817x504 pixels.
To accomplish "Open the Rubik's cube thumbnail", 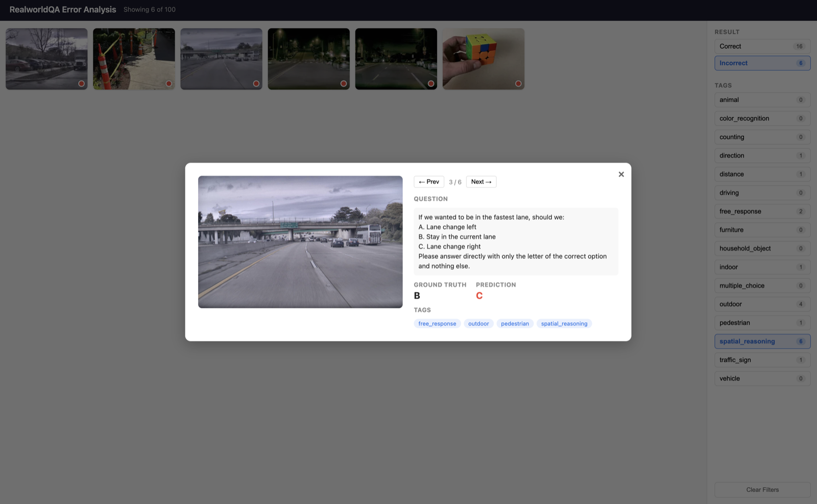I will [x=483, y=59].
